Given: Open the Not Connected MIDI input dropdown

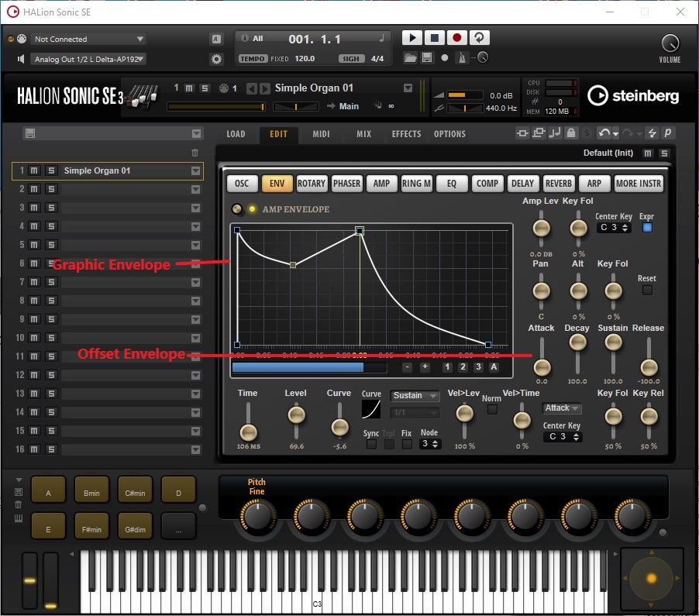Looking at the screenshot, I should coord(88,40).
